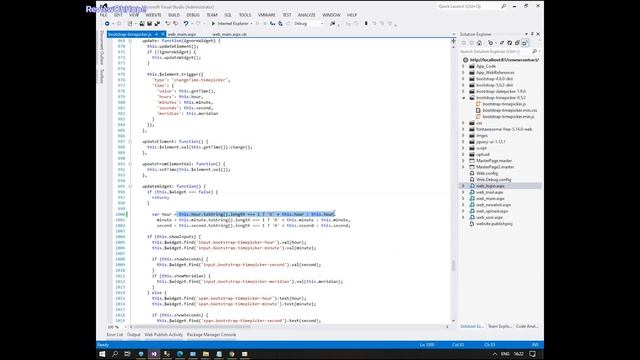Select the website.publishproj file
This screenshot has height=360, width=640.
click(x=494, y=224)
